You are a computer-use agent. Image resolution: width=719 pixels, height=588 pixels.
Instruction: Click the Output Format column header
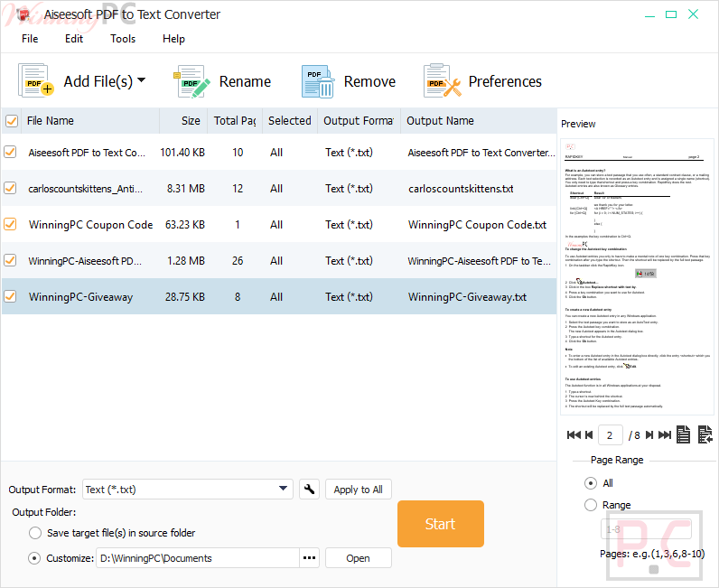[359, 121]
